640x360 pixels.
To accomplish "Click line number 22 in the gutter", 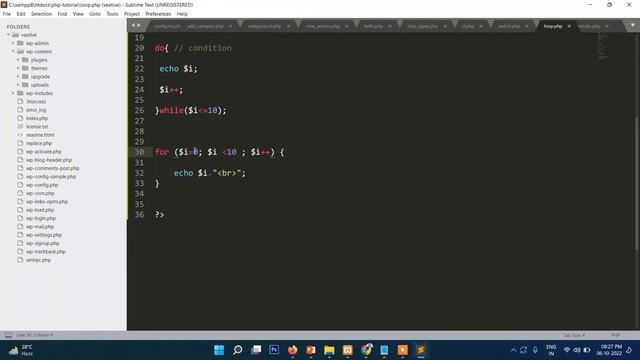I will (x=139, y=69).
